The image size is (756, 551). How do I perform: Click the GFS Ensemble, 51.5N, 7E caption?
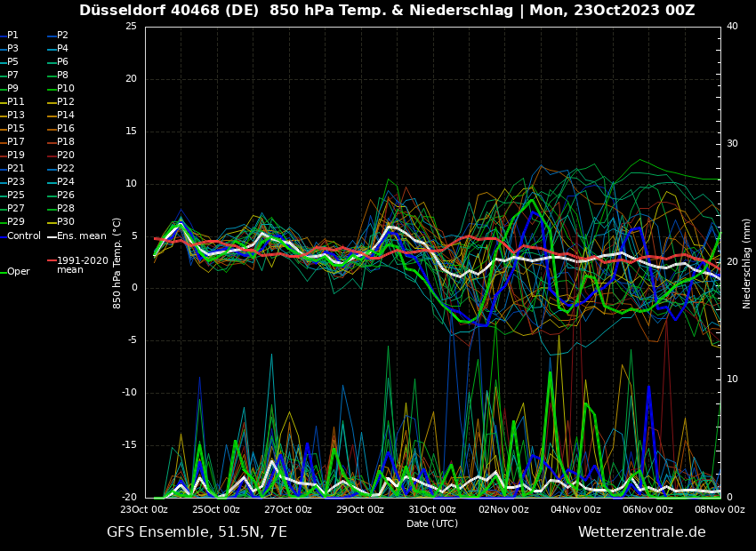(197, 532)
